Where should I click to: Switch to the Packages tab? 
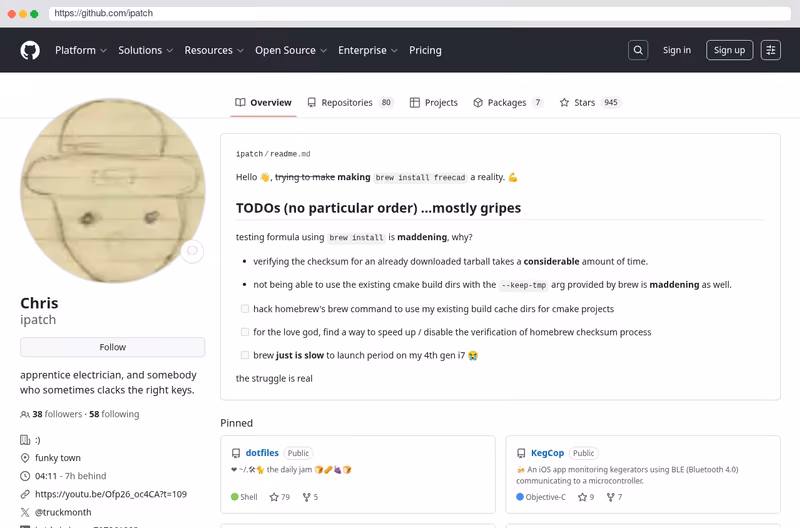(x=508, y=103)
